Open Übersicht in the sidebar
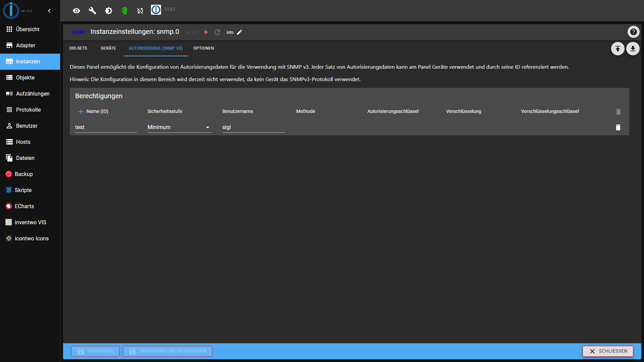644x362 pixels. [30, 29]
